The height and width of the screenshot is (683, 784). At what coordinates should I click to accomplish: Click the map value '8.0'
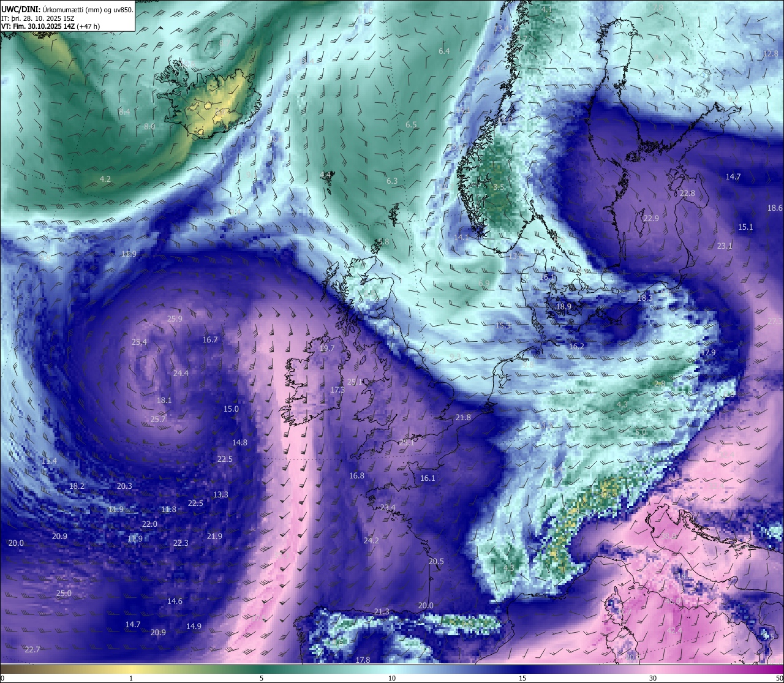point(149,126)
